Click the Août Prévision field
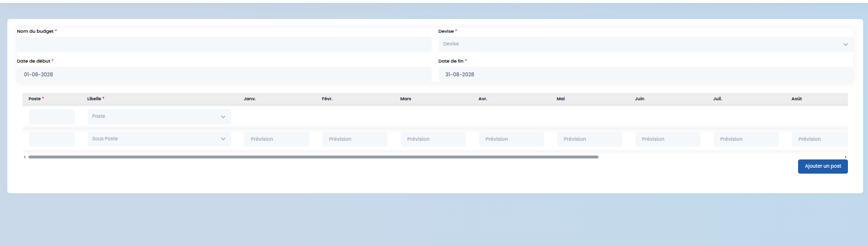 click(820, 139)
